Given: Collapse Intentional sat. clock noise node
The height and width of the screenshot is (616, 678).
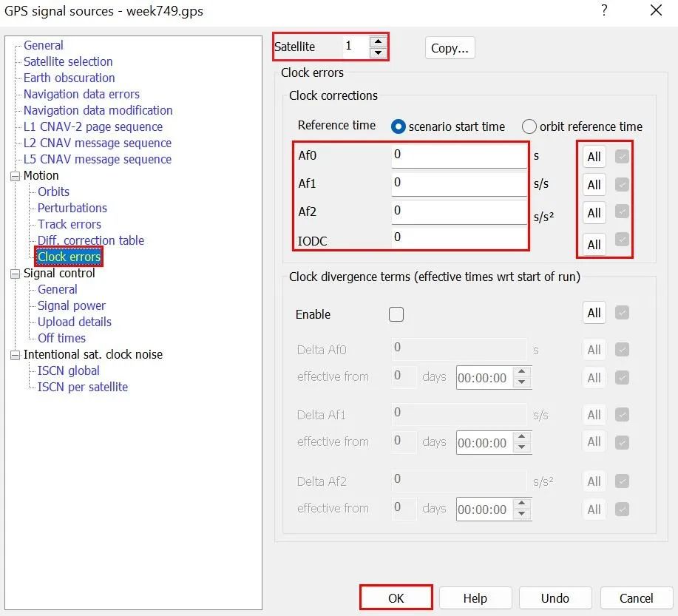Looking at the screenshot, I should click(x=16, y=355).
